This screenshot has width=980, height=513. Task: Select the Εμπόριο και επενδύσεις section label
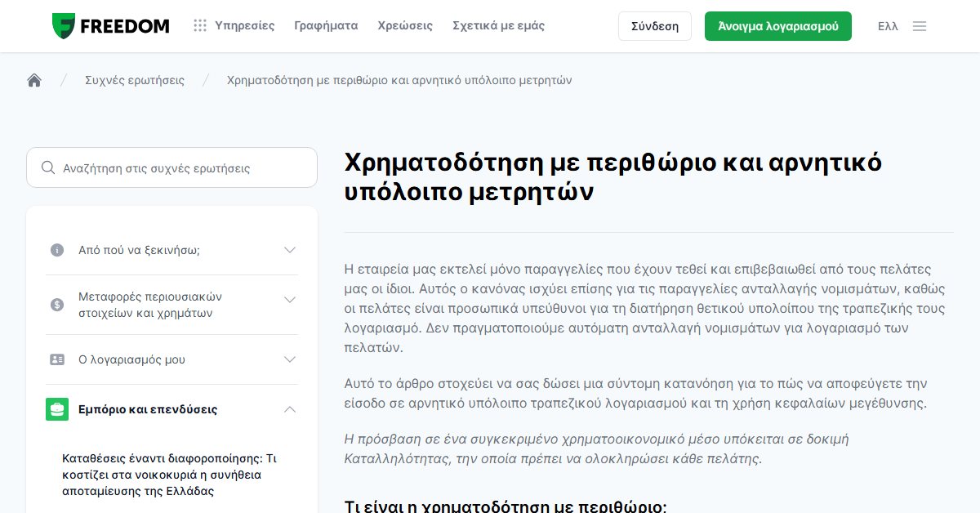(148, 409)
